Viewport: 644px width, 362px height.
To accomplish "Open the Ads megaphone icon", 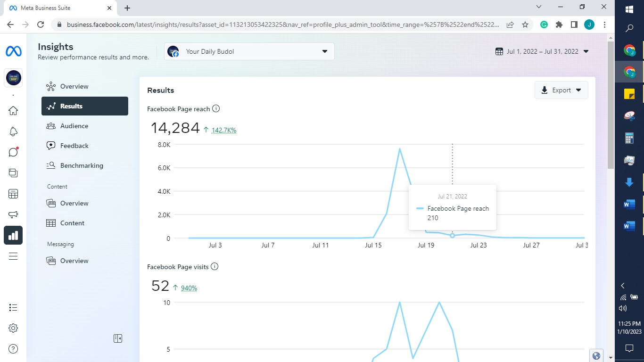I will [x=13, y=214].
